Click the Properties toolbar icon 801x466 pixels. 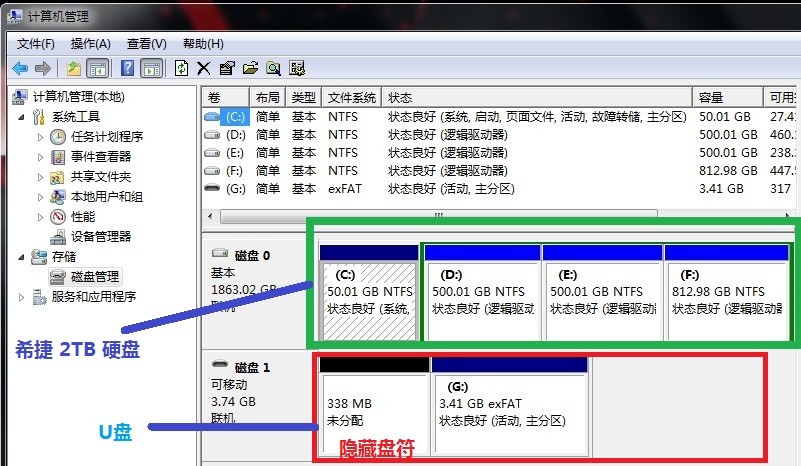[x=227, y=68]
